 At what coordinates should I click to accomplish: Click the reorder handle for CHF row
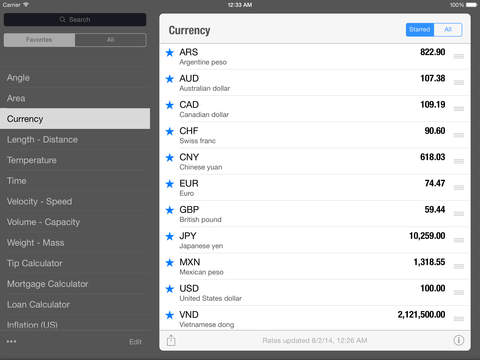(459, 135)
